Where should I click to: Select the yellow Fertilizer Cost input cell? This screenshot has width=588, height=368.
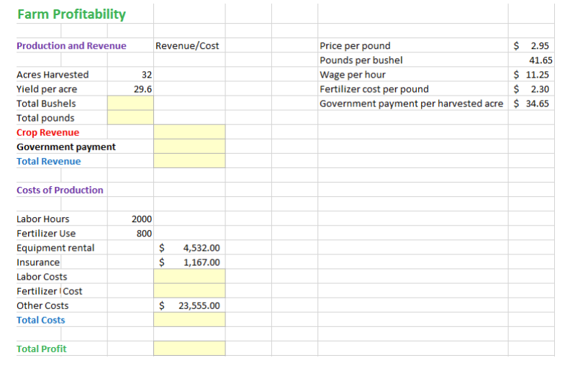(189, 291)
